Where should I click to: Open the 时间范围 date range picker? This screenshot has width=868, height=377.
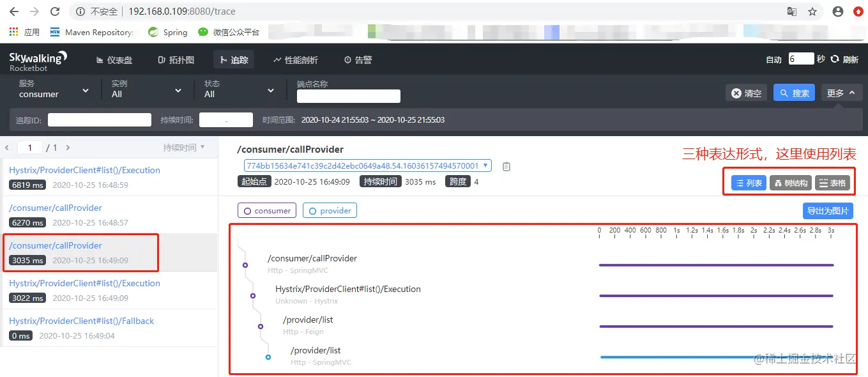(373, 120)
